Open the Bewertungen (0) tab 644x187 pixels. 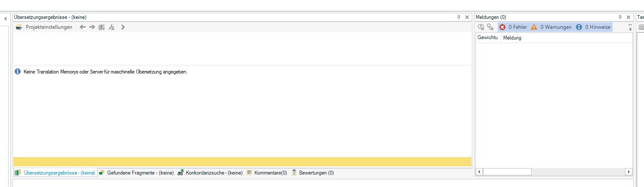click(x=313, y=173)
